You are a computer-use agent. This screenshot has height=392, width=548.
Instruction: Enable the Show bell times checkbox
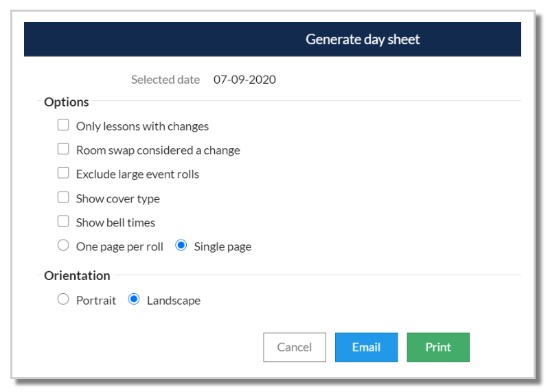coord(63,222)
